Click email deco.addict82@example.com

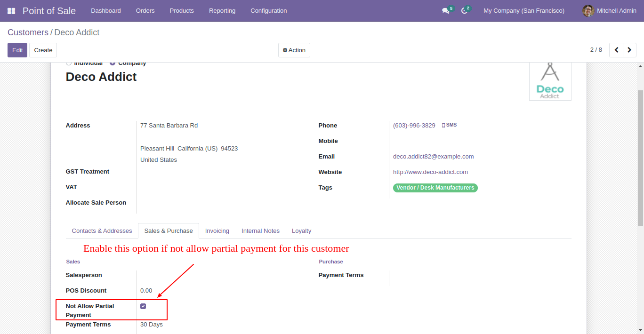pos(434,157)
